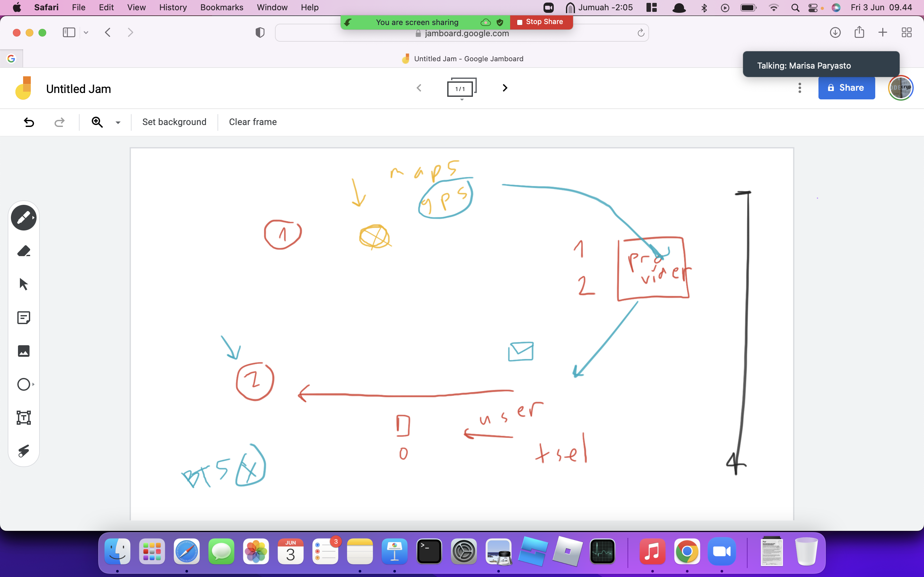Screen dimensions: 924x577
Task: Open the zoom level dropdown arrow
Action: pyautogui.click(x=118, y=122)
